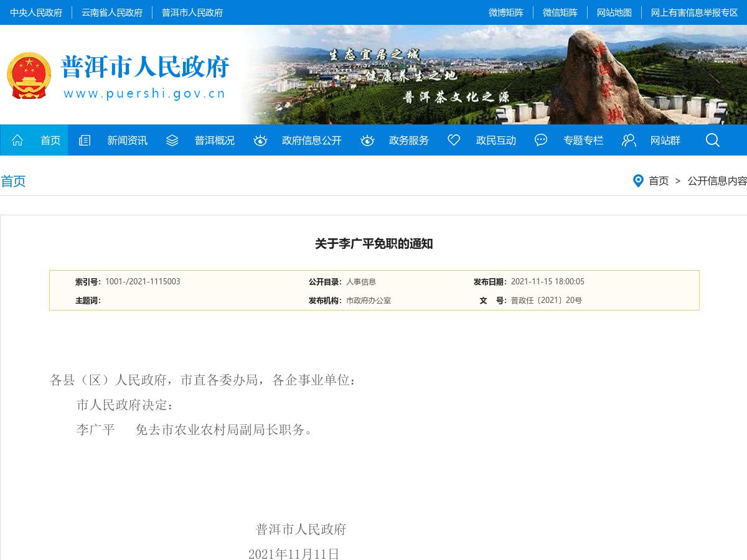
Task: Click the eye icon beside 政府信息公开
Action: pos(260,140)
